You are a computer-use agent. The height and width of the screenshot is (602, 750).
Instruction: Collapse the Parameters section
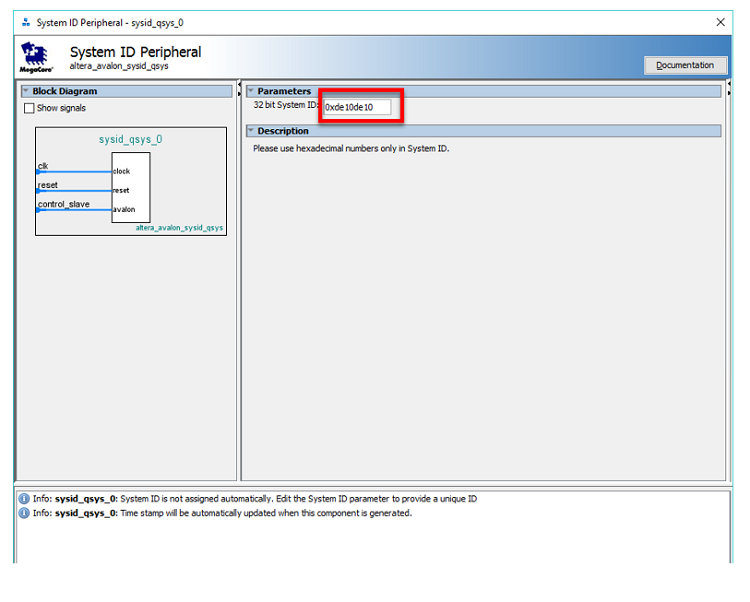click(x=251, y=91)
